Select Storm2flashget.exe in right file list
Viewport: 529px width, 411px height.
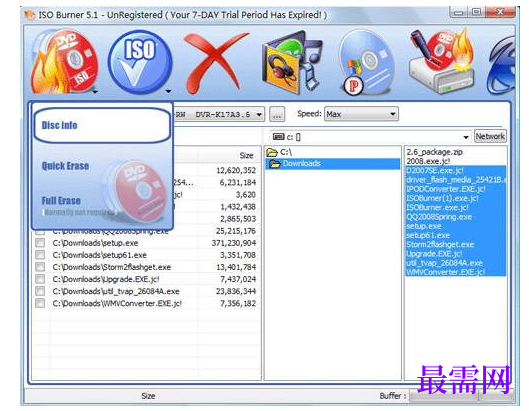click(x=440, y=244)
